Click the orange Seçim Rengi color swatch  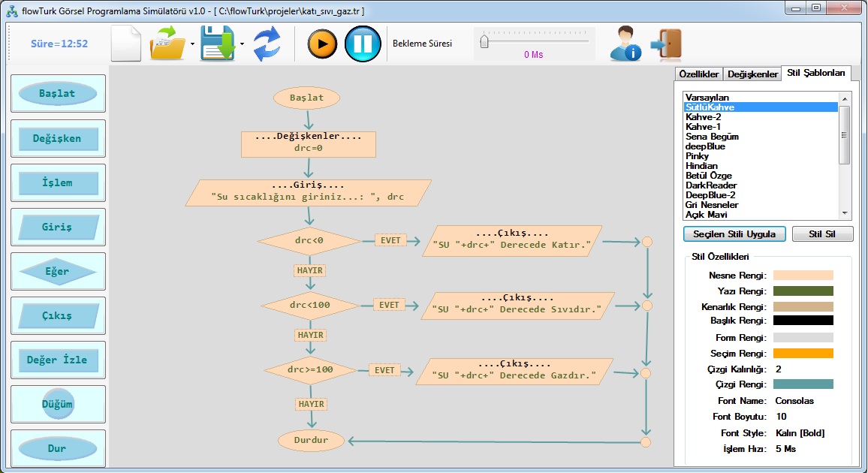(803, 353)
